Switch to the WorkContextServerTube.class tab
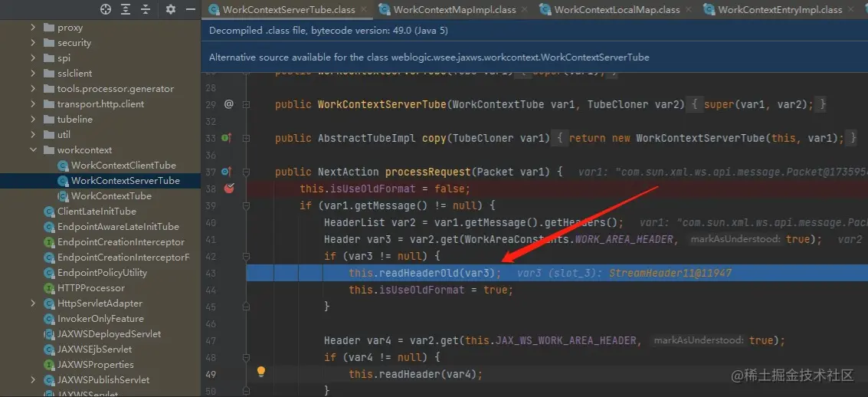Image resolution: width=868 pixels, height=397 pixels. tap(288, 9)
